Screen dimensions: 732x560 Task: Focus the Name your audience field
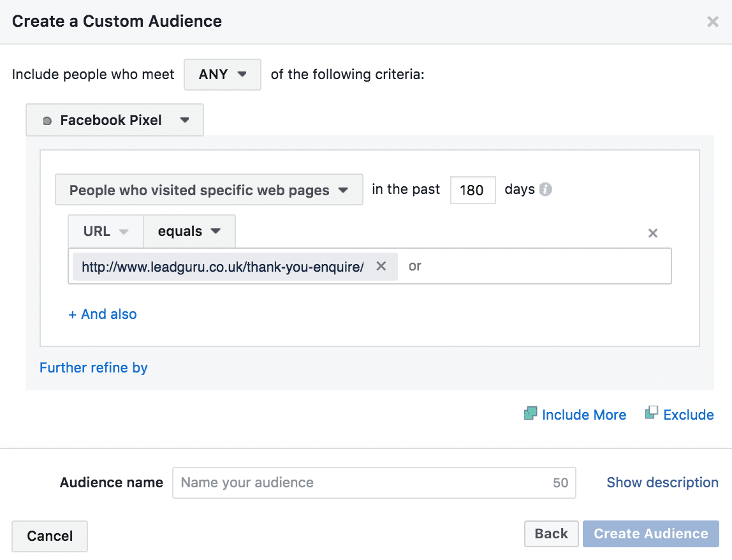point(374,482)
